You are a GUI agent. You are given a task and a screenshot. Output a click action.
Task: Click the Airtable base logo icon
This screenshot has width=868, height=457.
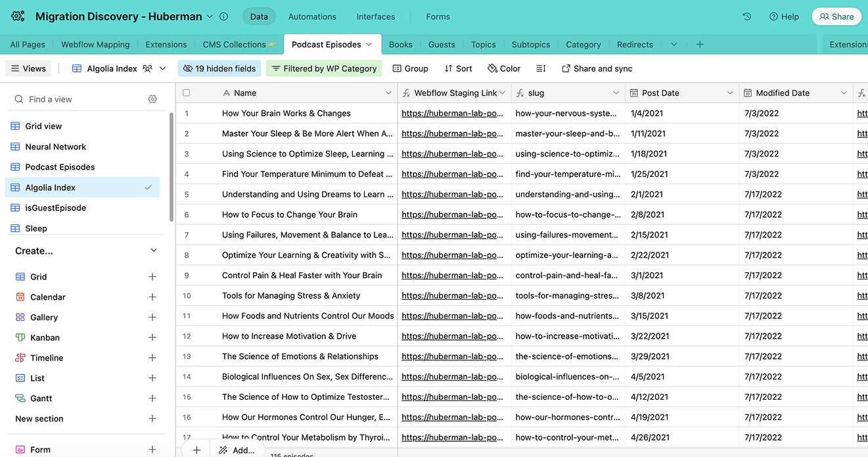click(18, 16)
